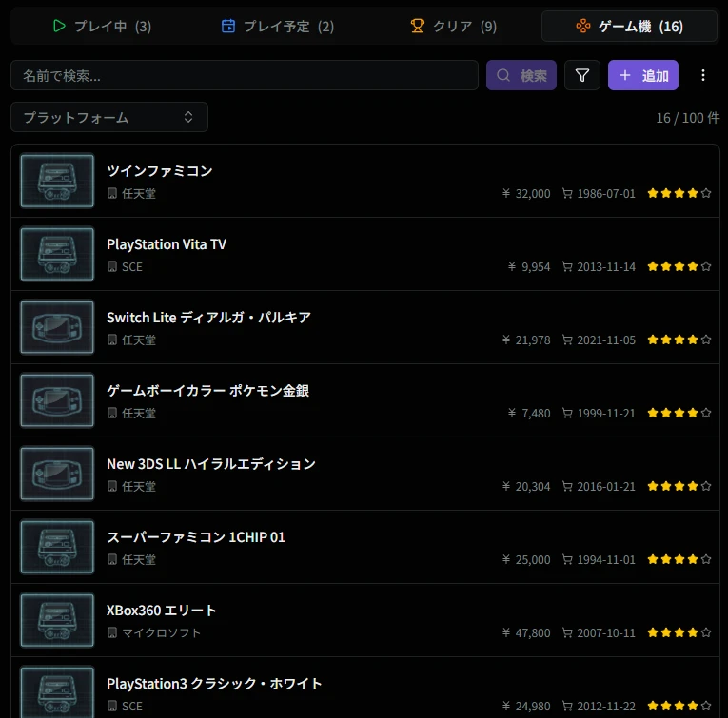This screenshot has height=718, width=728.
Task: Select the クリア (9) tab
Action: click(453, 27)
